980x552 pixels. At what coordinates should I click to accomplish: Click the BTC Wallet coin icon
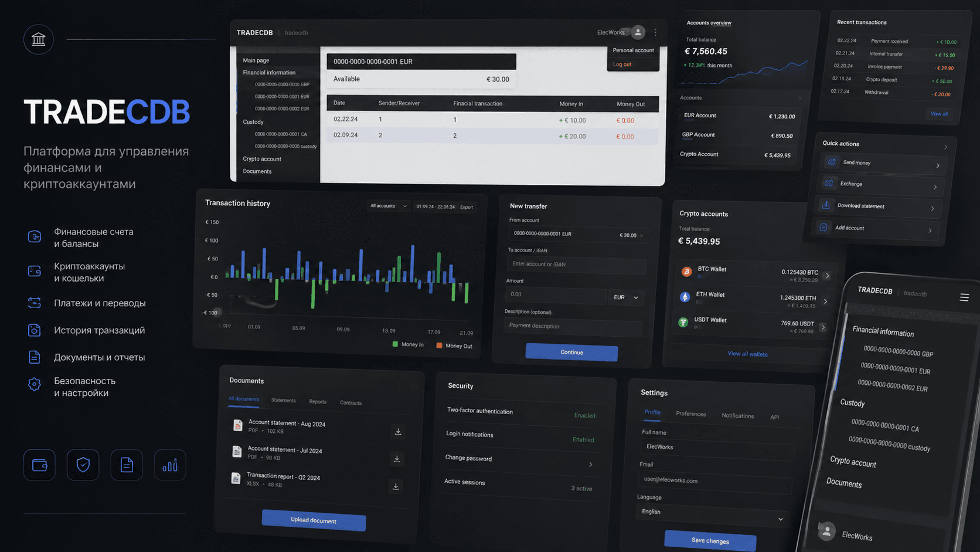(x=686, y=272)
